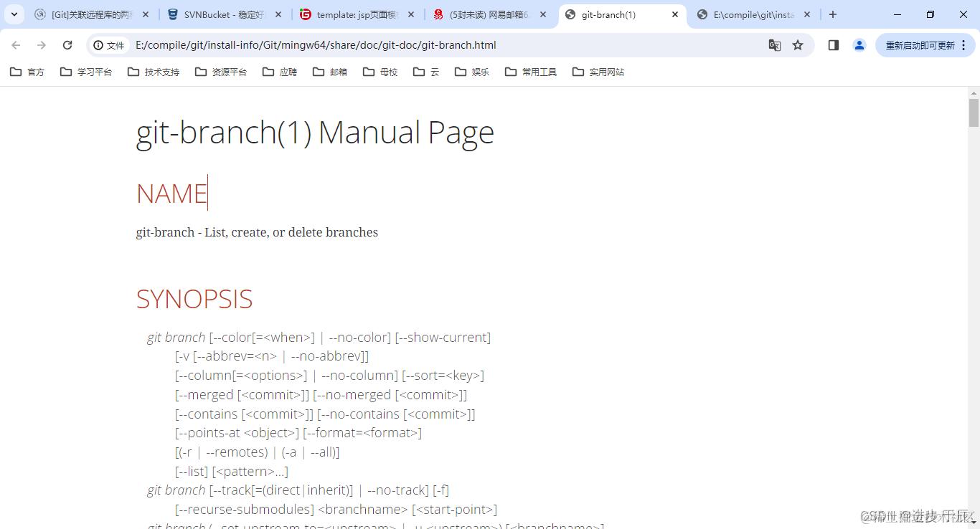Close the git-branch(1) tab
The width and height of the screenshot is (980, 529).
click(x=675, y=14)
